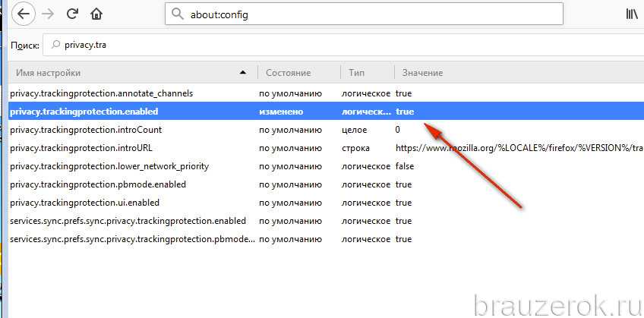Click the целое type cell
644x318 pixels.
click(354, 130)
